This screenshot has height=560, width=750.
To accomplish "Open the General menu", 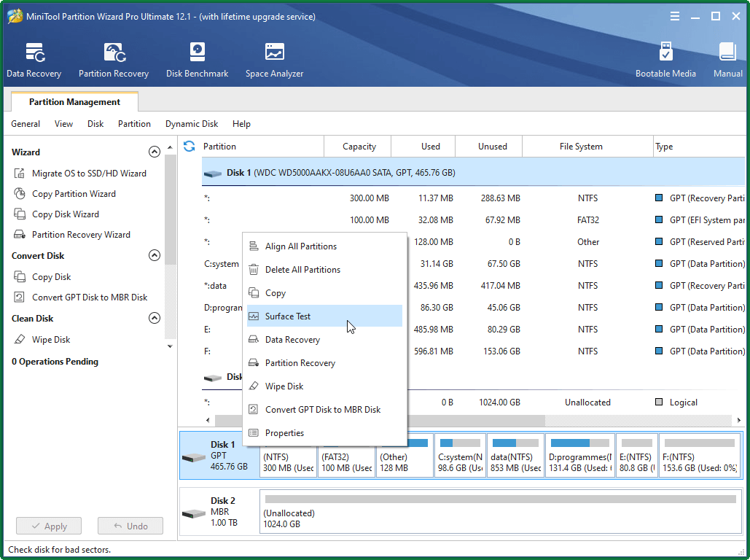I will (26, 124).
